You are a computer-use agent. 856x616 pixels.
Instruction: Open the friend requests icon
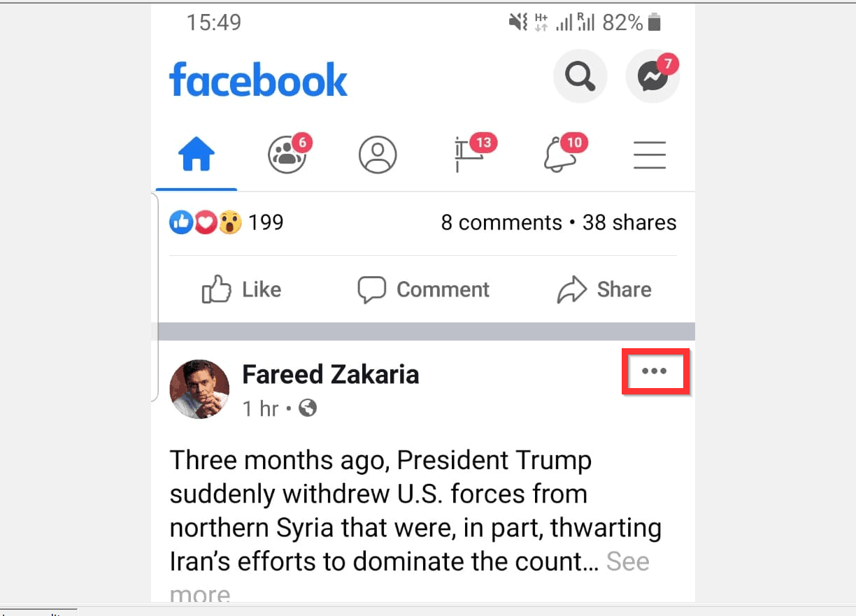tap(286, 155)
